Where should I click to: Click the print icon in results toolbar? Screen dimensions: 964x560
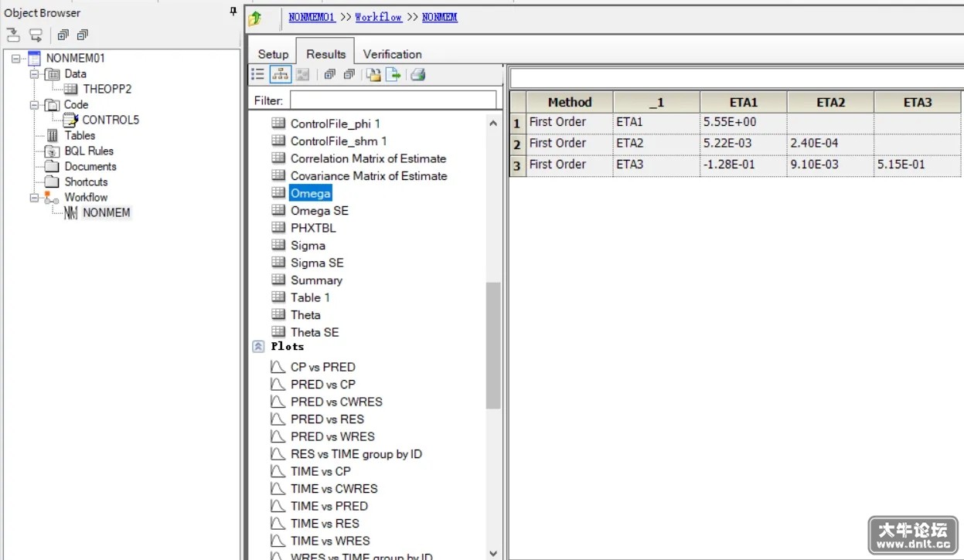[x=418, y=75]
